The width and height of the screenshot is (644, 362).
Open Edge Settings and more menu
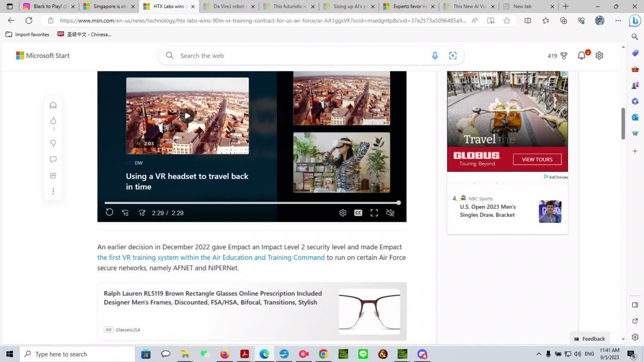click(618, 21)
